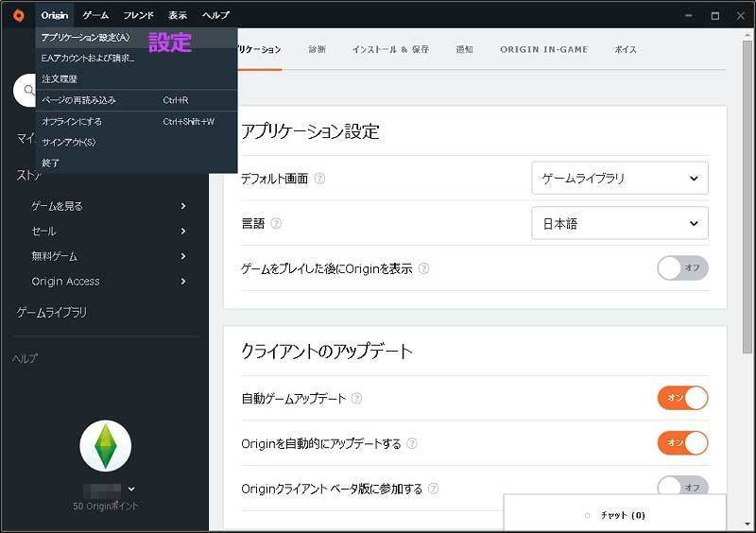The width and height of the screenshot is (756, 533).
Task: Open the Origin menu
Action: tap(55, 15)
